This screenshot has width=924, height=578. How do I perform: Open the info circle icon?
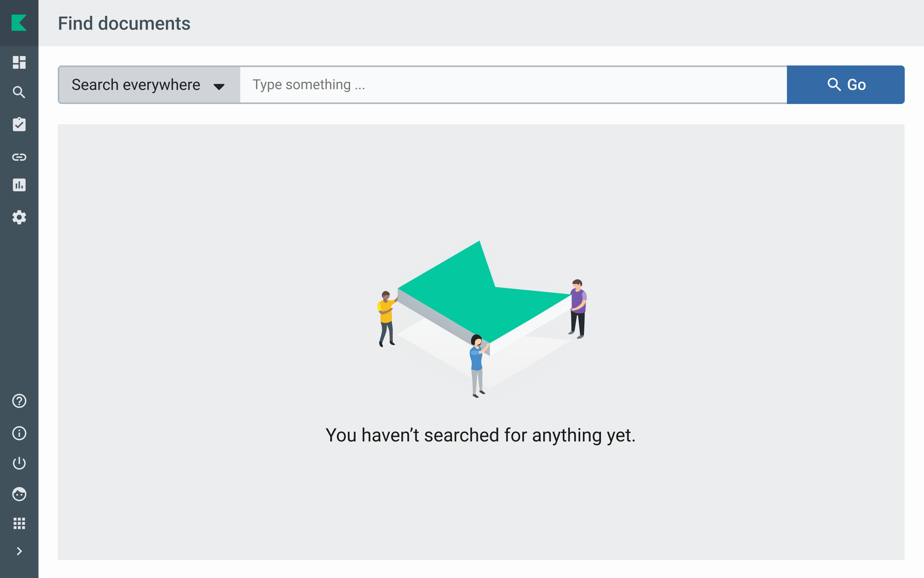[19, 433]
